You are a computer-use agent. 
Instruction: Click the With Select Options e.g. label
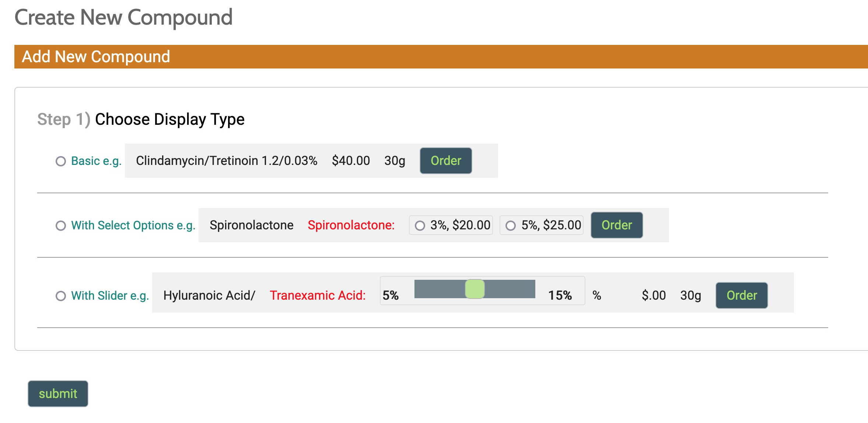point(133,225)
